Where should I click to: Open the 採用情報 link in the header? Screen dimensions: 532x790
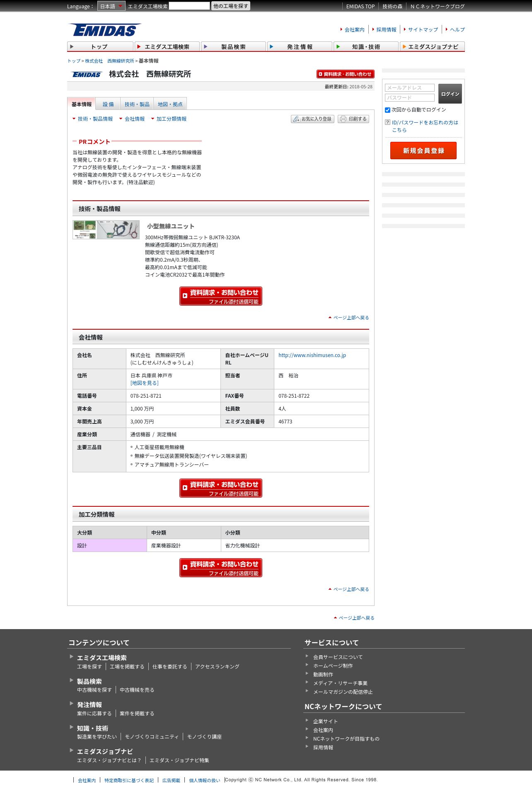pyautogui.click(x=386, y=29)
